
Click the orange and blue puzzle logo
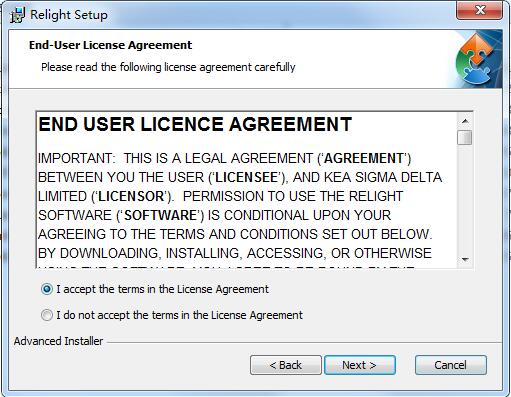point(479,59)
